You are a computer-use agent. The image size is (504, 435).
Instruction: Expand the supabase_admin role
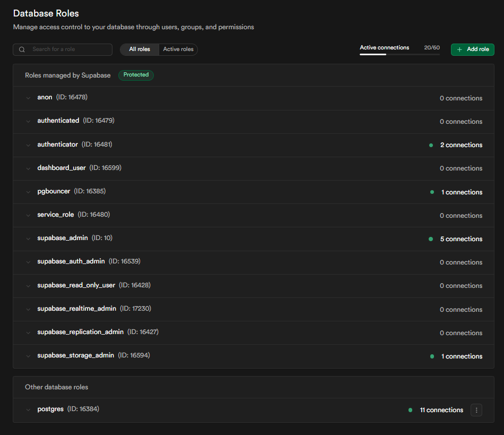tap(28, 238)
